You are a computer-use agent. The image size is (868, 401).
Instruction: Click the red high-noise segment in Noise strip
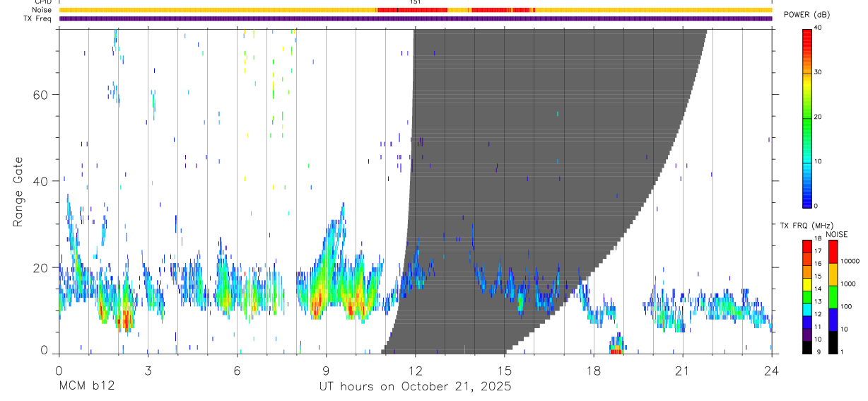click(x=412, y=10)
